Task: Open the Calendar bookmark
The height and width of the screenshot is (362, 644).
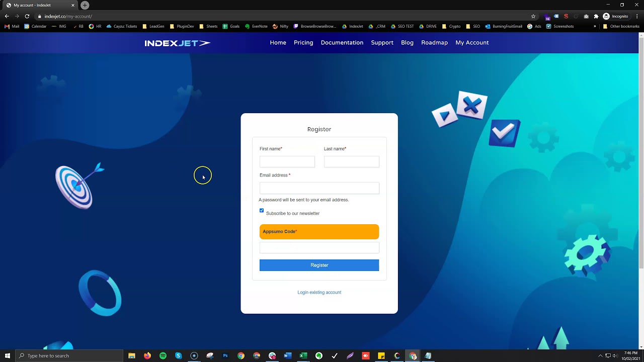Action: pos(36,26)
